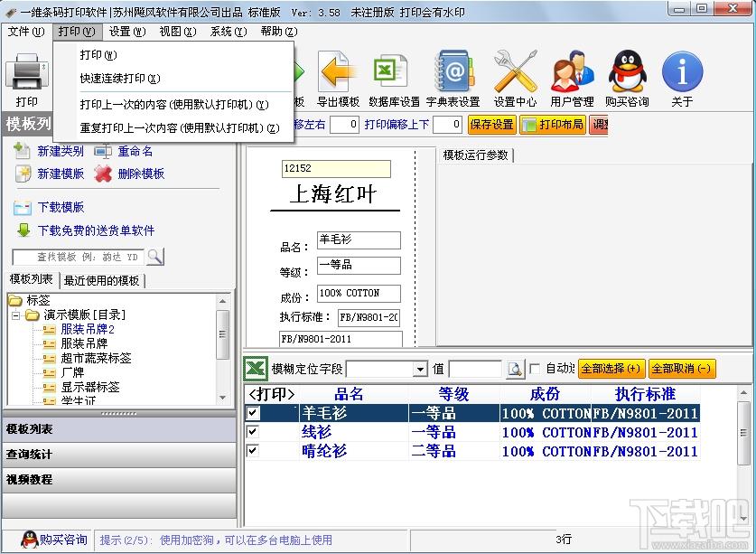This screenshot has width=756, height=554.
Task: Choose 快速连续打印 menu entry
Action: [x=173, y=79]
